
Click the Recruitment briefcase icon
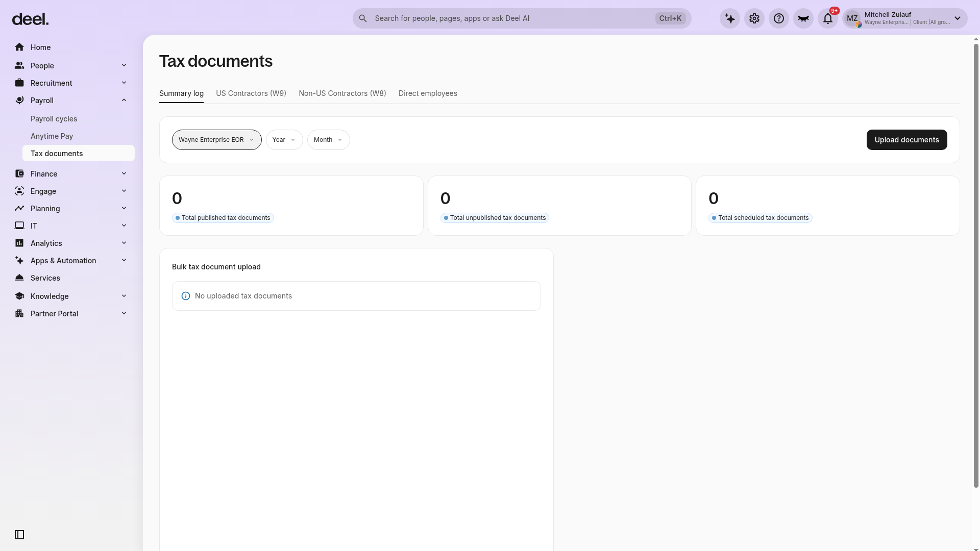19,83
